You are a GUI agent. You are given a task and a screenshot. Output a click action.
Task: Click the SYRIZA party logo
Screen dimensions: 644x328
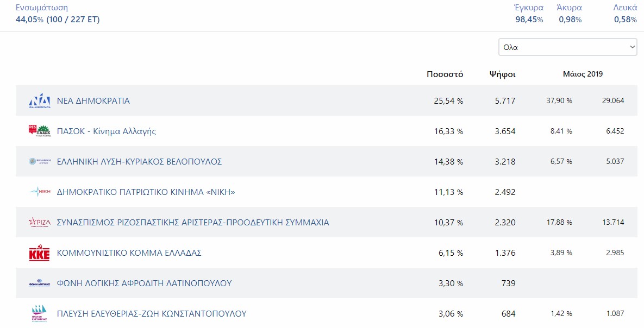click(40, 222)
